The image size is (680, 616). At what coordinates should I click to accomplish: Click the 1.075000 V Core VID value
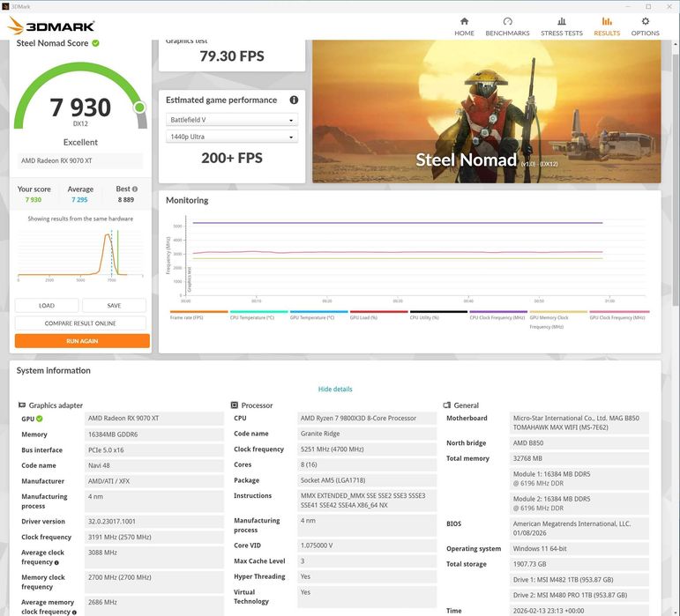coord(366,545)
